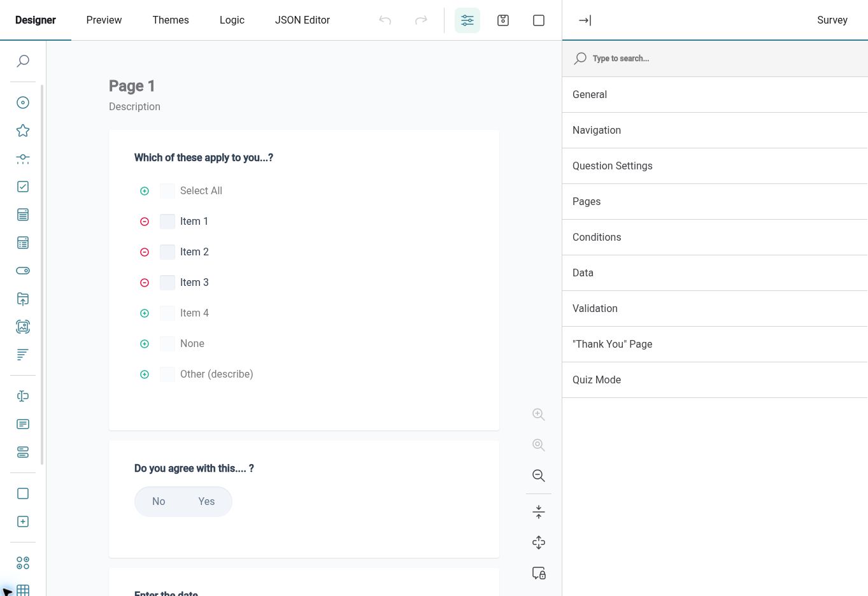Select No on the boolean switch
The width and height of the screenshot is (868, 596).
[159, 502]
